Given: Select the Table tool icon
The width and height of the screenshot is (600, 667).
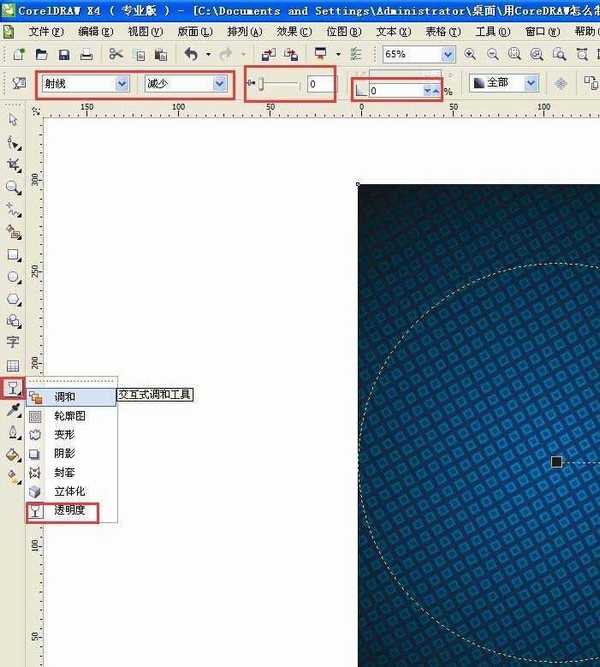Looking at the screenshot, I should (13, 365).
